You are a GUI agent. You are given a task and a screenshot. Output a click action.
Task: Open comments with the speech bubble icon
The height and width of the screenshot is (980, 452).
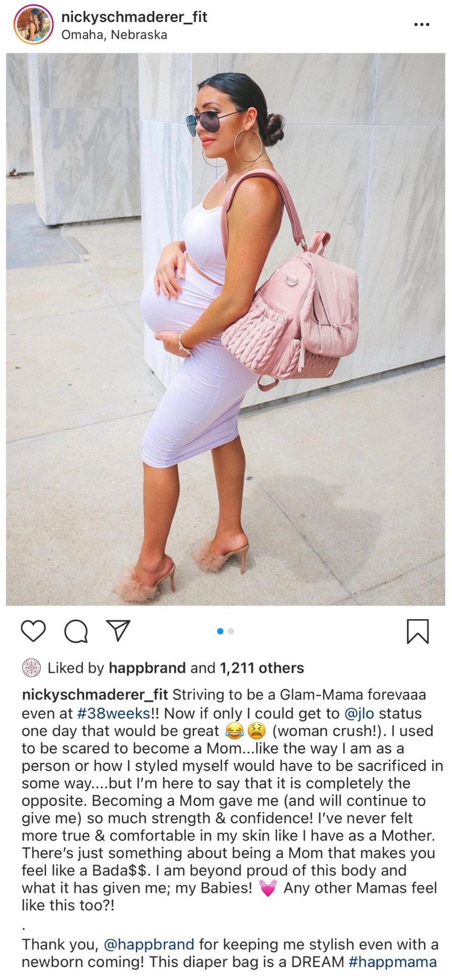(x=76, y=631)
